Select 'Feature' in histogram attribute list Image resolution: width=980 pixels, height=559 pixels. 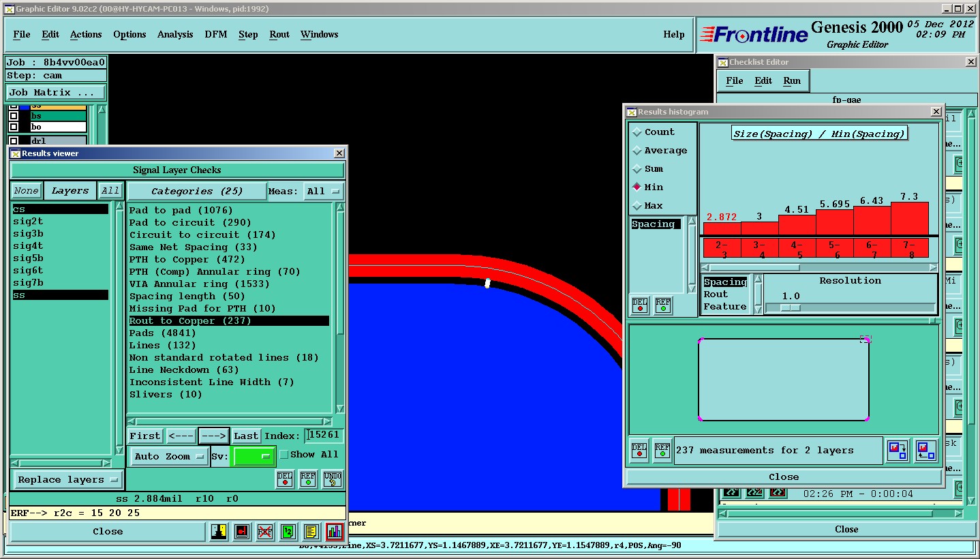724,307
